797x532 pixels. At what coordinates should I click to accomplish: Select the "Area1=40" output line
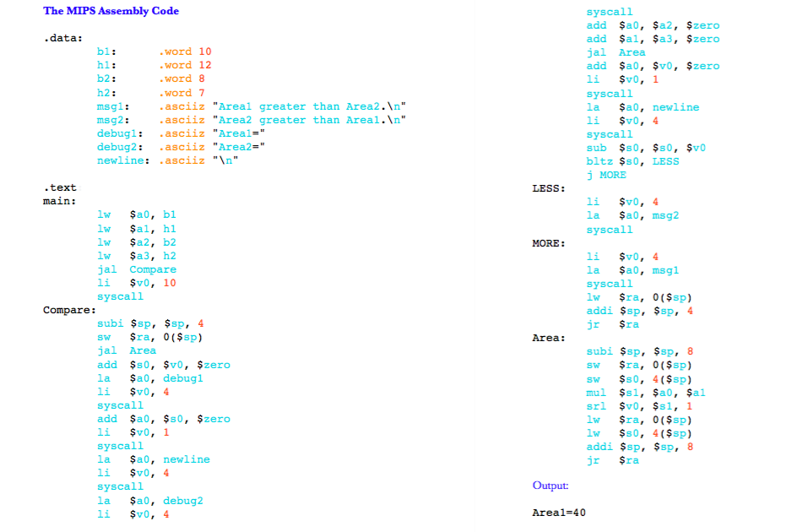559,513
